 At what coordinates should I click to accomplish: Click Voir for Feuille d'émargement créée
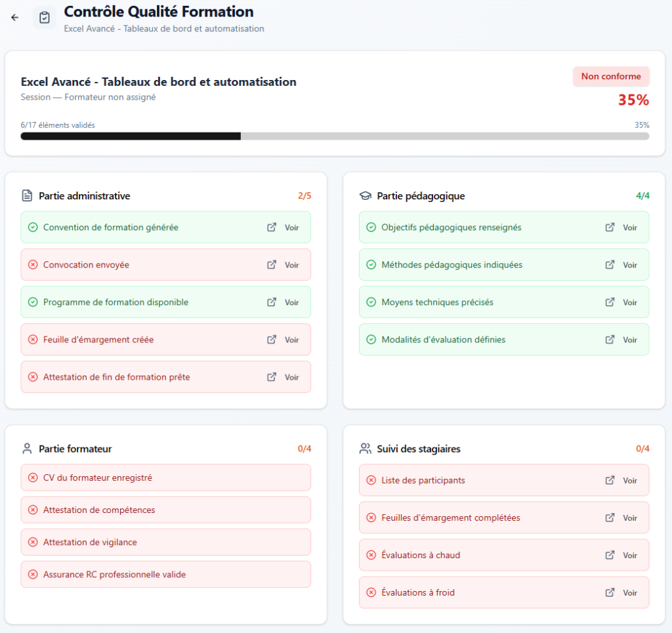click(x=292, y=340)
